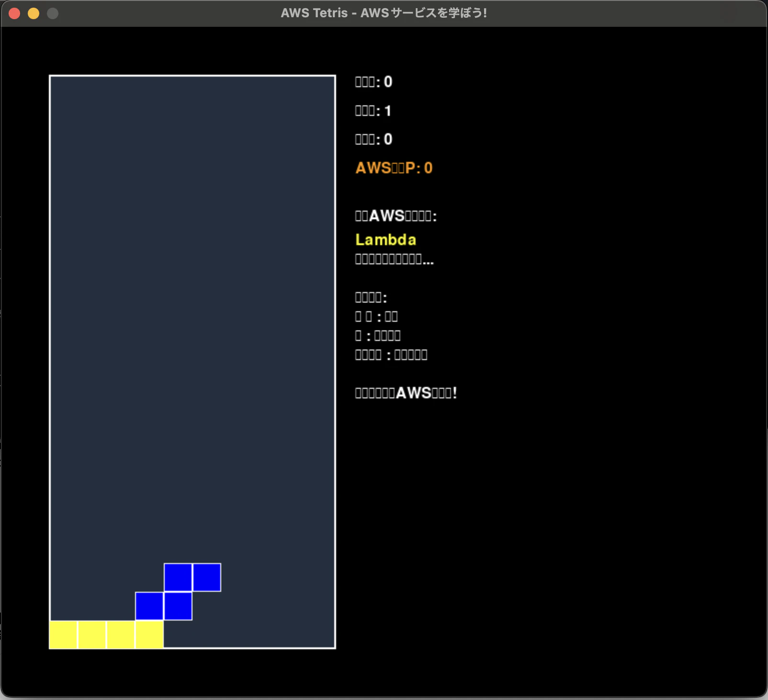Viewport: 768px width, 700px height.
Task: Click the AWS Tetris window title text
Action: (x=384, y=13)
